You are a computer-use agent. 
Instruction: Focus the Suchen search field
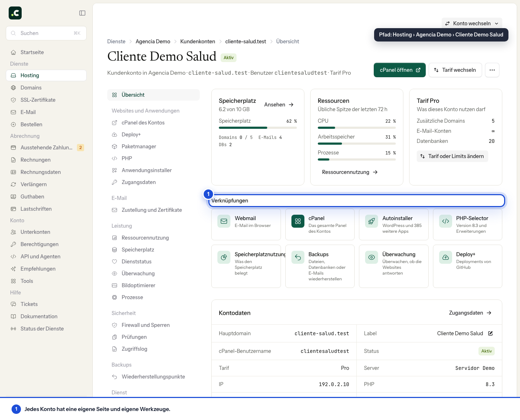pyautogui.click(x=46, y=33)
